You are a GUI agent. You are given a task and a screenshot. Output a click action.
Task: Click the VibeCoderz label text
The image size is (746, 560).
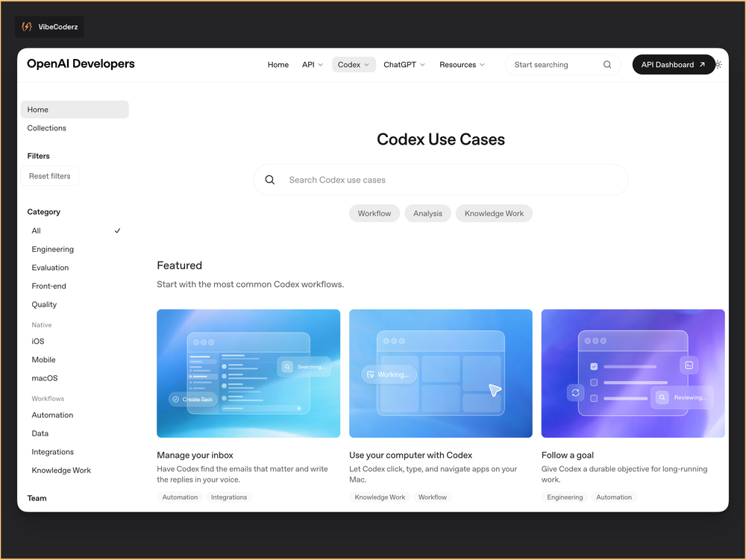tap(58, 27)
